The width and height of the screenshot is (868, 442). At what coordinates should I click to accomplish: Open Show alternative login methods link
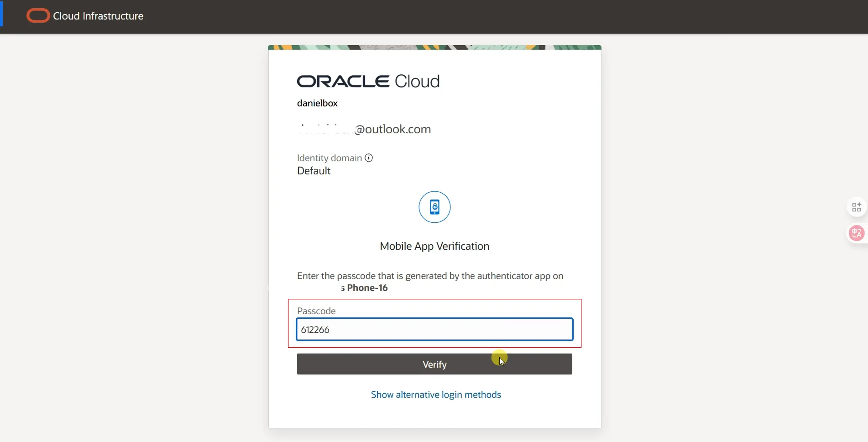pos(436,394)
